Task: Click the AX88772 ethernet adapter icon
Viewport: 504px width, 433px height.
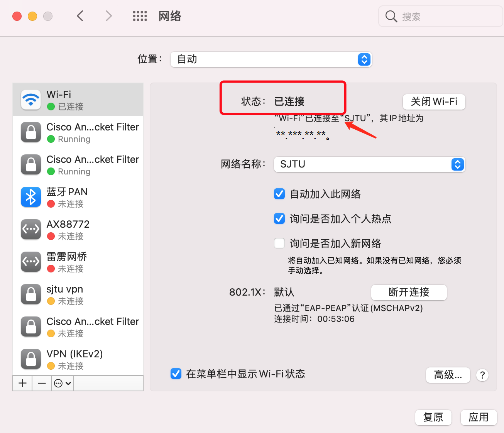Action: tap(31, 230)
